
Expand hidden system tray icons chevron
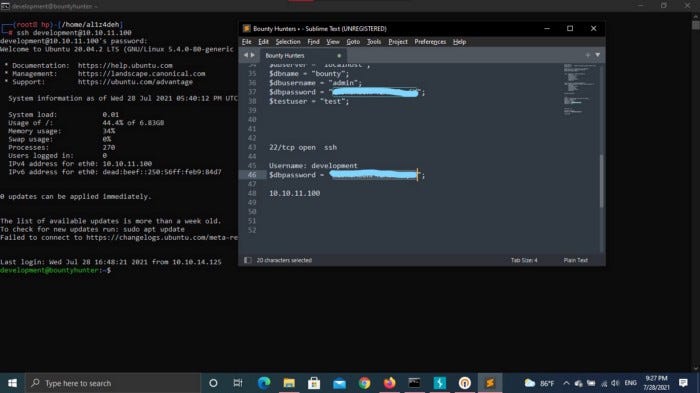[566, 383]
